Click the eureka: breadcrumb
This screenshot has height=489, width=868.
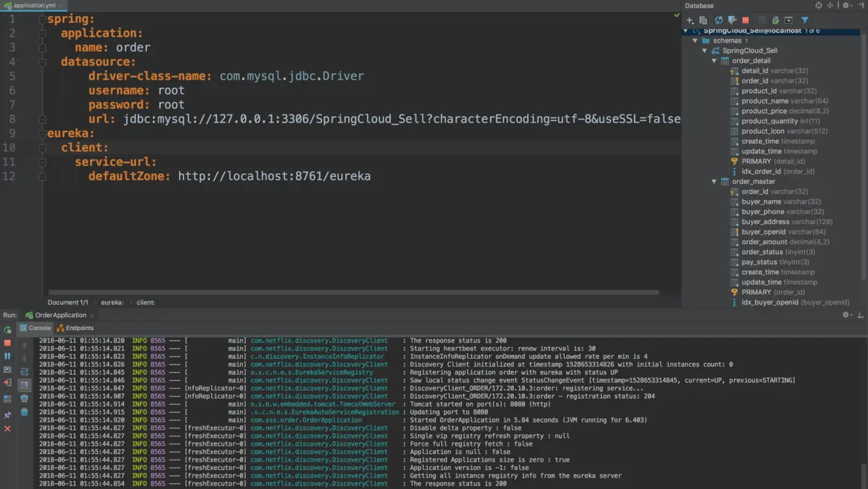112,302
